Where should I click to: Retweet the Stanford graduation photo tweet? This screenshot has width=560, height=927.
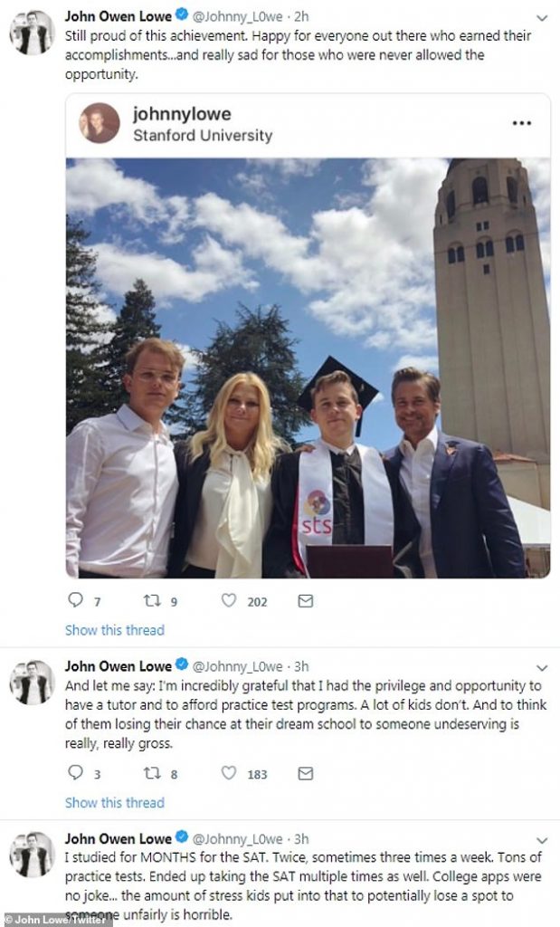(x=152, y=601)
